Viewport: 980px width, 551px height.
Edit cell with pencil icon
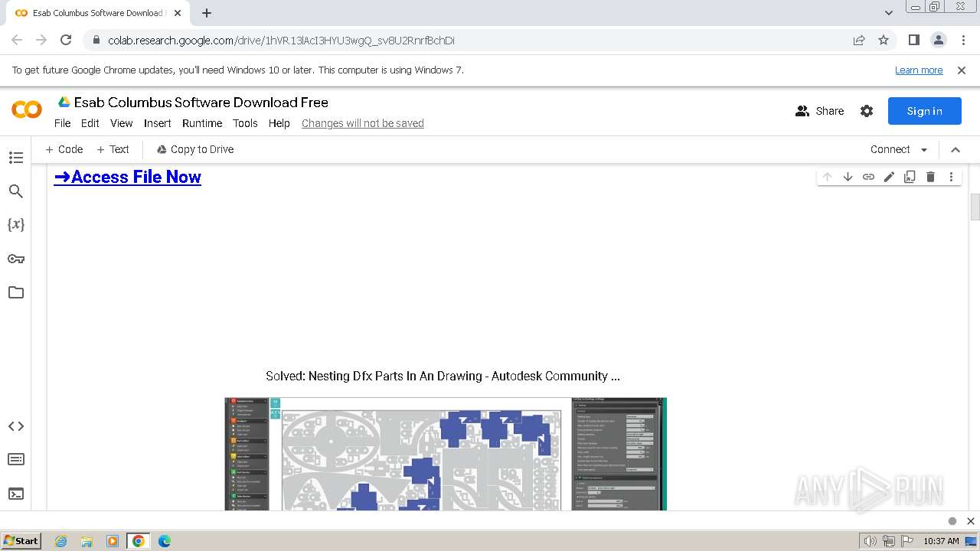pyautogui.click(x=889, y=177)
